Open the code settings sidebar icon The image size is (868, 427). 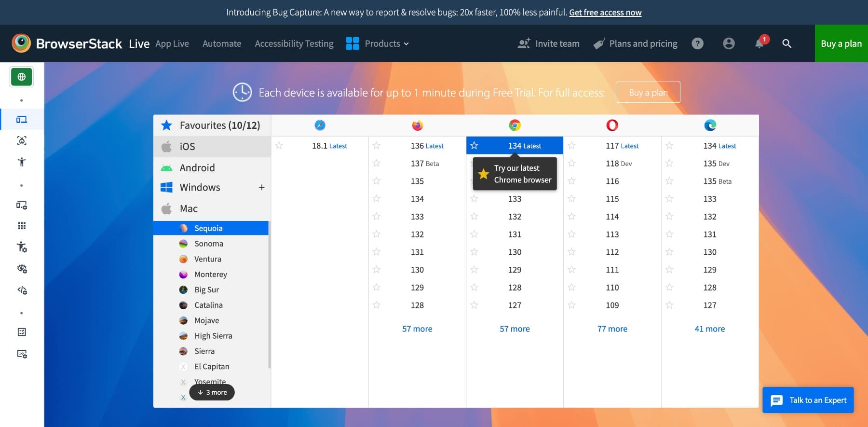pos(22,290)
